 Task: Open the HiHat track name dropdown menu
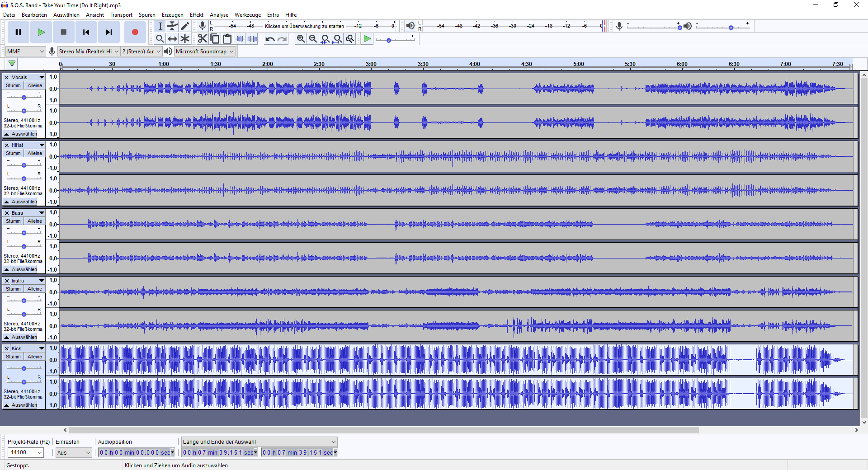click(42, 145)
